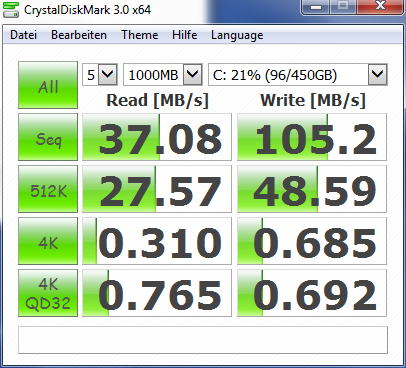
Task: Run the 512K benchmark
Action: [48, 189]
